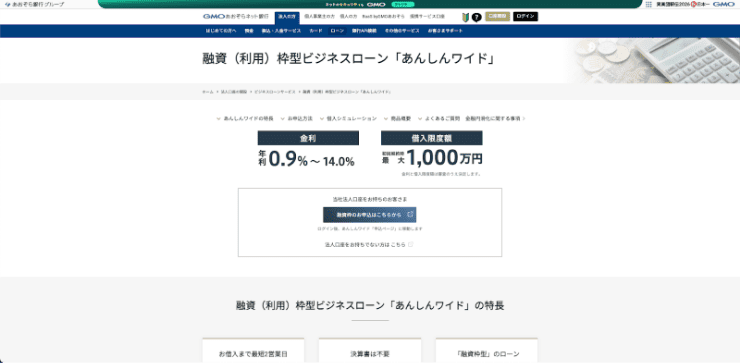740x363 pixels.
Task: Open the beginner guide leaf icon
Action: (466, 17)
